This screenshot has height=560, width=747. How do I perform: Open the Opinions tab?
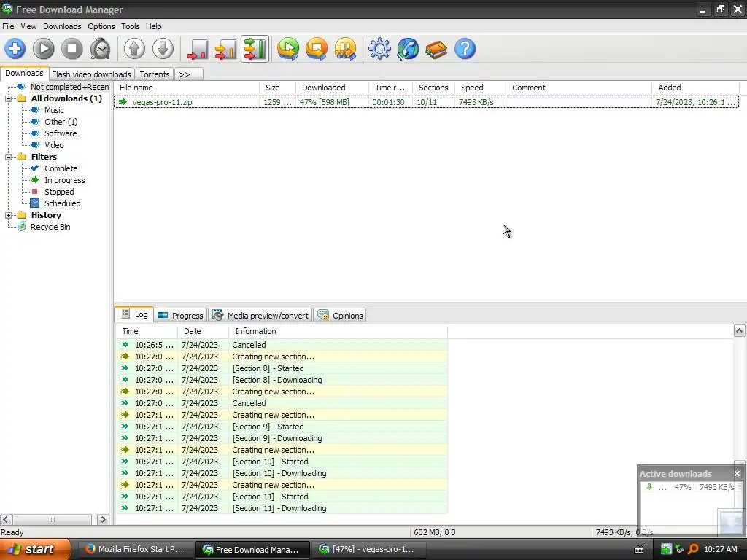(340, 315)
